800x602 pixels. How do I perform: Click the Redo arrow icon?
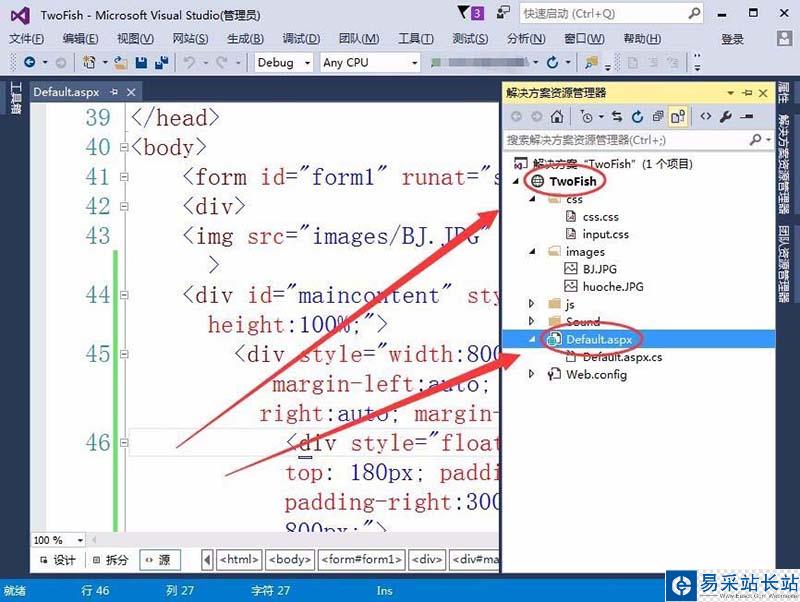click(x=221, y=62)
